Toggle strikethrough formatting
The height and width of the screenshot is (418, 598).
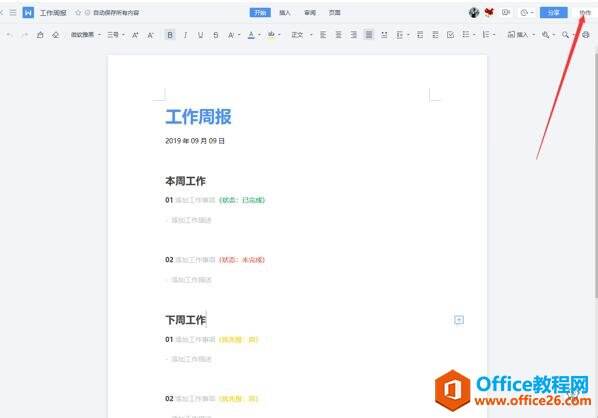[x=216, y=35]
